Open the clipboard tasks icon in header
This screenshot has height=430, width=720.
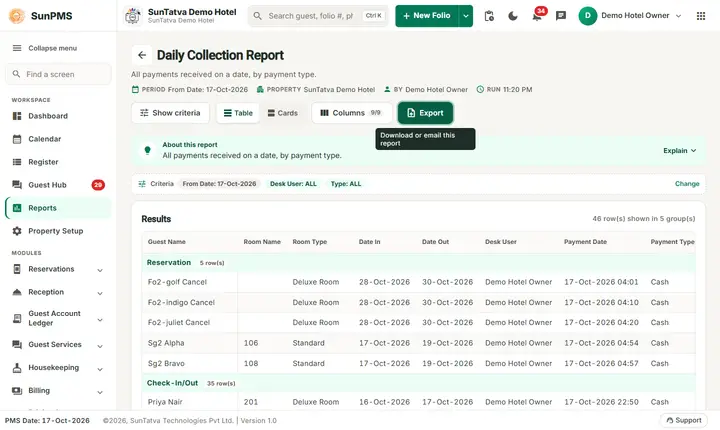point(489,16)
